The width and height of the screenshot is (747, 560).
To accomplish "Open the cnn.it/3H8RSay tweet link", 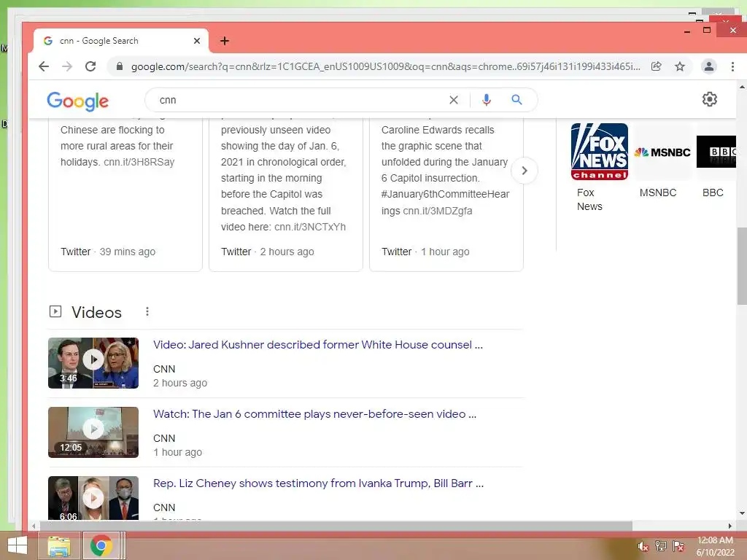I will point(139,162).
